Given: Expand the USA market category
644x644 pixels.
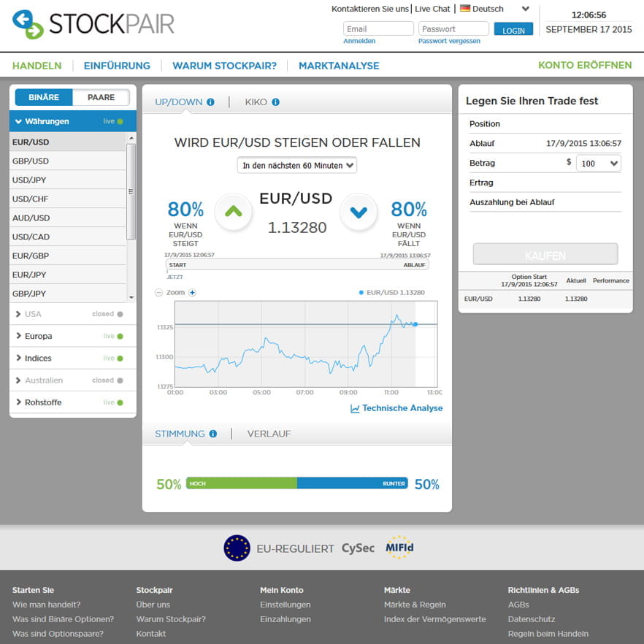Looking at the screenshot, I should 73,314.
